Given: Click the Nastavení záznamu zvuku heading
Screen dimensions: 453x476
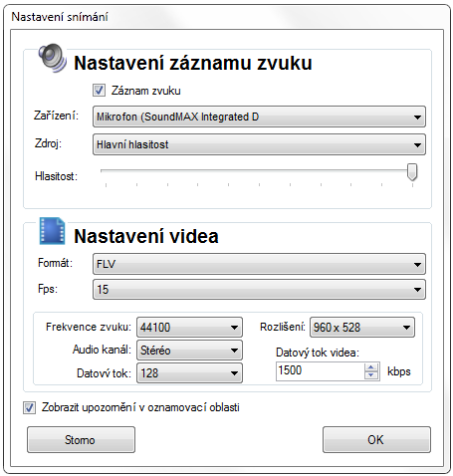Looking at the screenshot, I should point(193,63).
